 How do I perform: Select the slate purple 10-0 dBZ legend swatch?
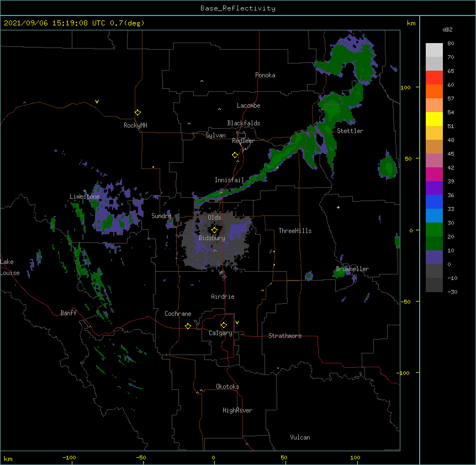[x=434, y=257]
